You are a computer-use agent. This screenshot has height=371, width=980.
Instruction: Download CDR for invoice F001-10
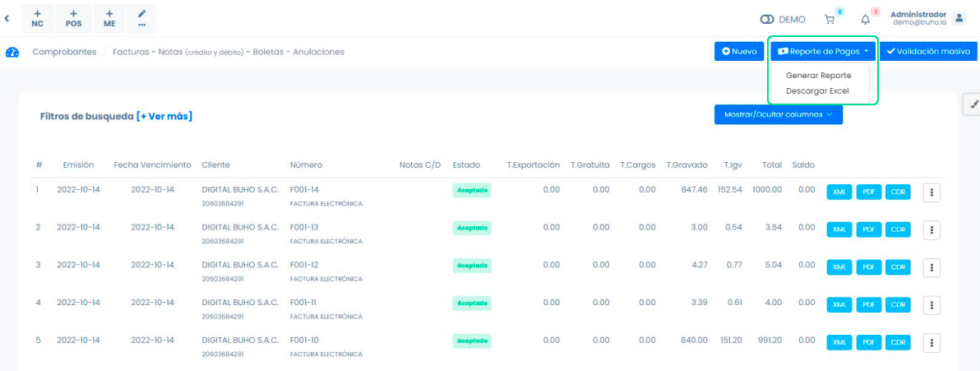(x=899, y=343)
